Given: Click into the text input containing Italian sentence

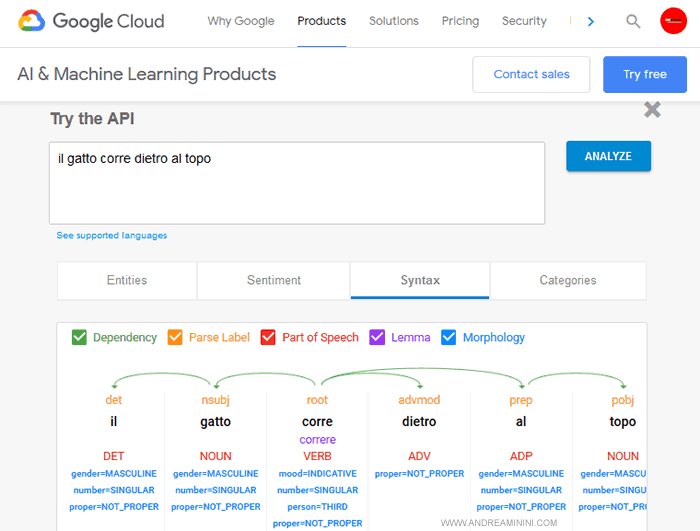Looking at the screenshot, I should (297, 183).
